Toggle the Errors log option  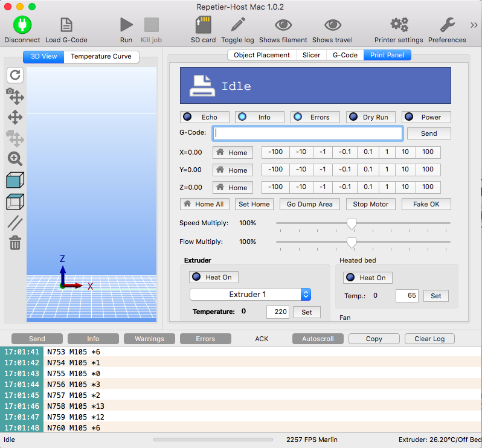click(x=315, y=117)
